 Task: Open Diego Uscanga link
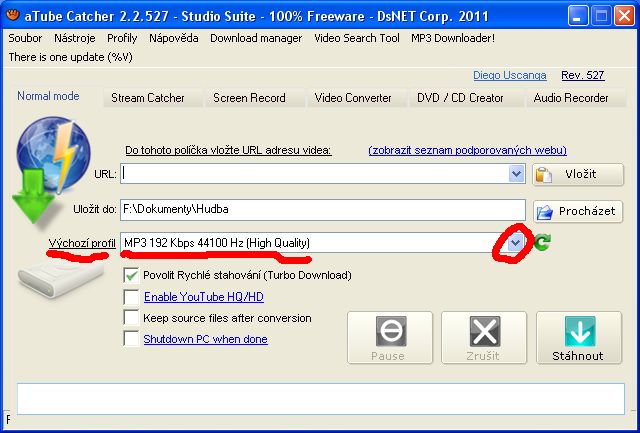click(x=509, y=75)
